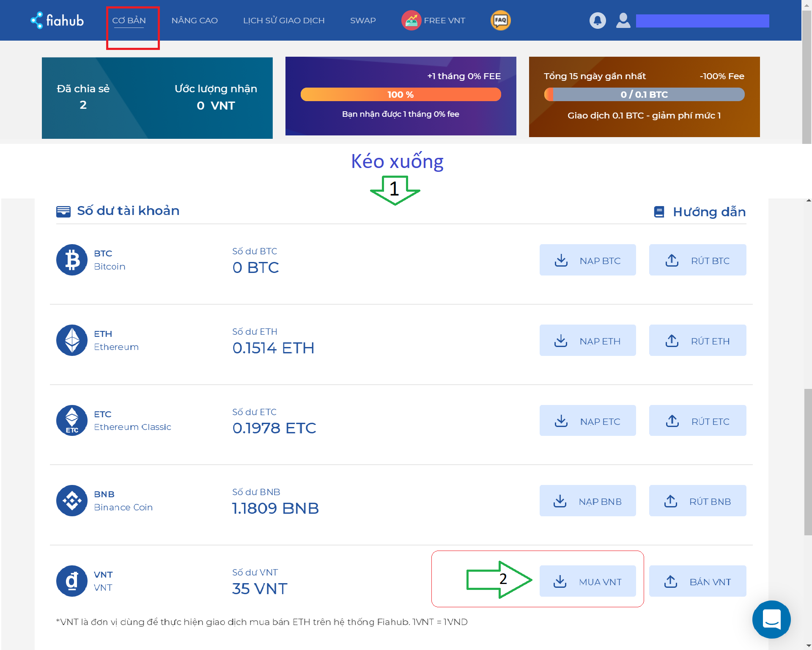Select the 0 BTC balance value
This screenshot has width=812, height=650.
255,267
